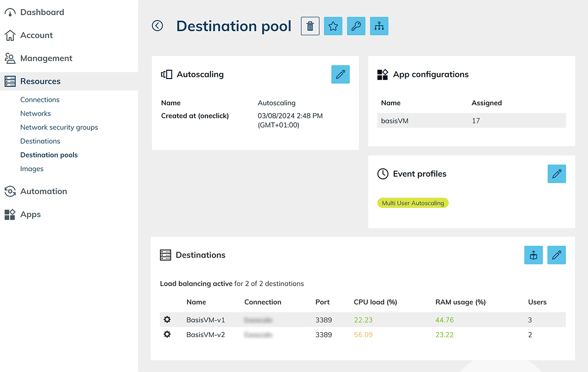Navigate to Images in sidebar
Viewport: 588px width, 372px height.
click(x=32, y=169)
